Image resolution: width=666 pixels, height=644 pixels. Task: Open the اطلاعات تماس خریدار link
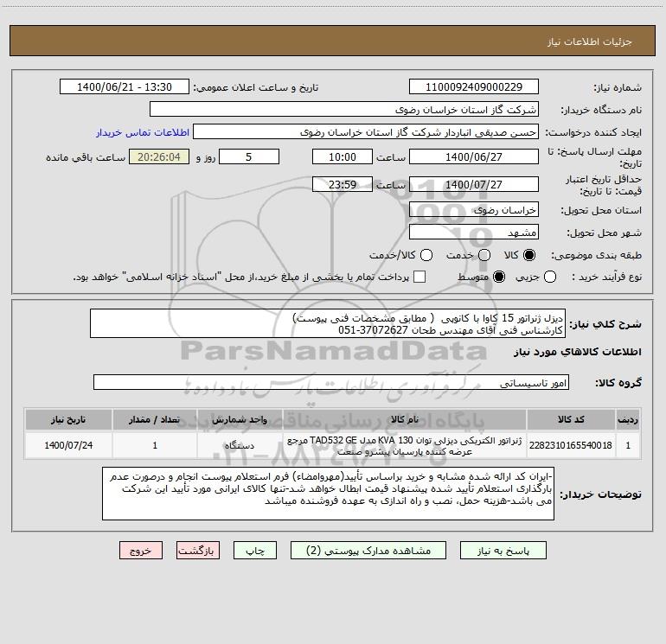(143, 132)
